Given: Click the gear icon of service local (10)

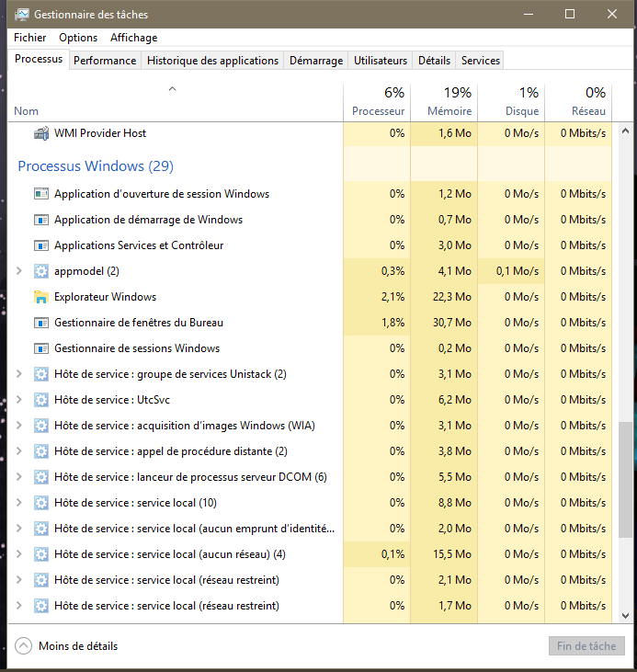Looking at the screenshot, I should tap(41, 503).
